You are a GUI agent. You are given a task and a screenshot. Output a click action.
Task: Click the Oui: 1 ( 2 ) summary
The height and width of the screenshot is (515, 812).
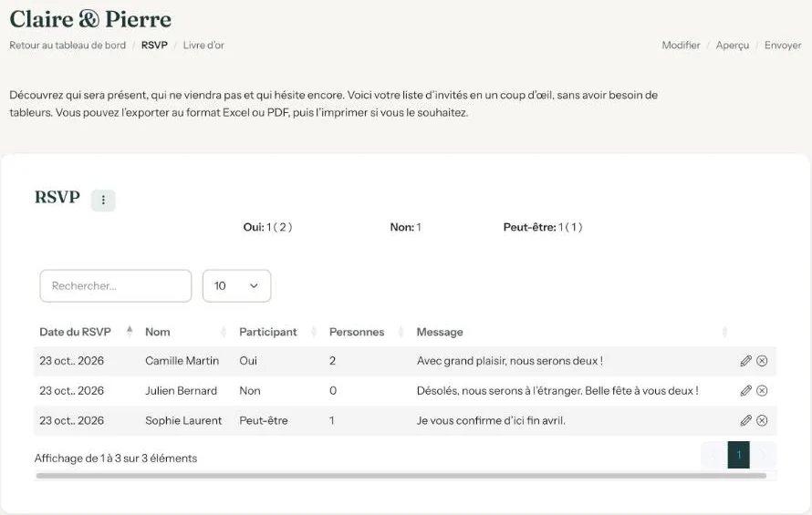267,227
